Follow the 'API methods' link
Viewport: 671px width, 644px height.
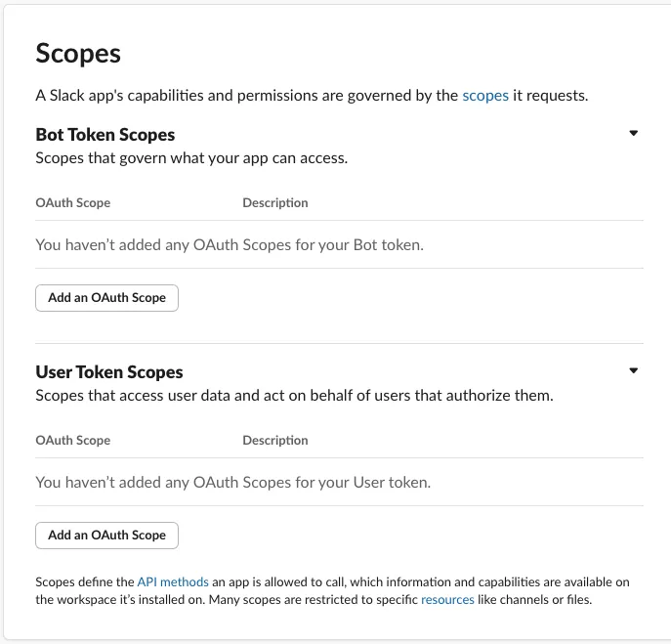point(172,581)
